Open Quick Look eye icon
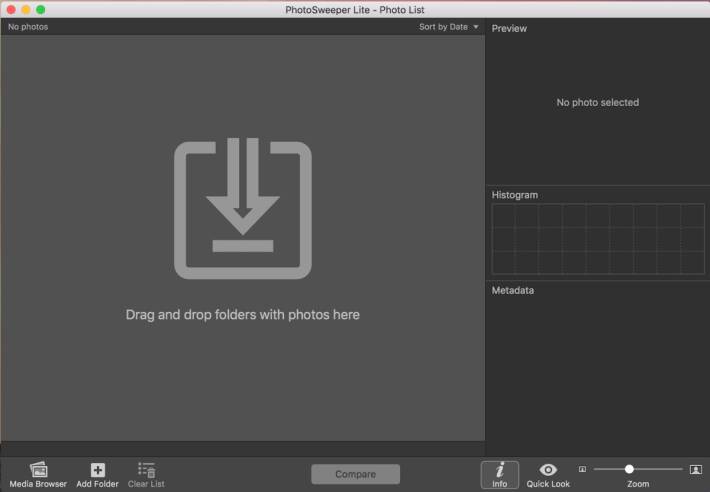The height and width of the screenshot is (492, 710). click(x=548, y=470)
